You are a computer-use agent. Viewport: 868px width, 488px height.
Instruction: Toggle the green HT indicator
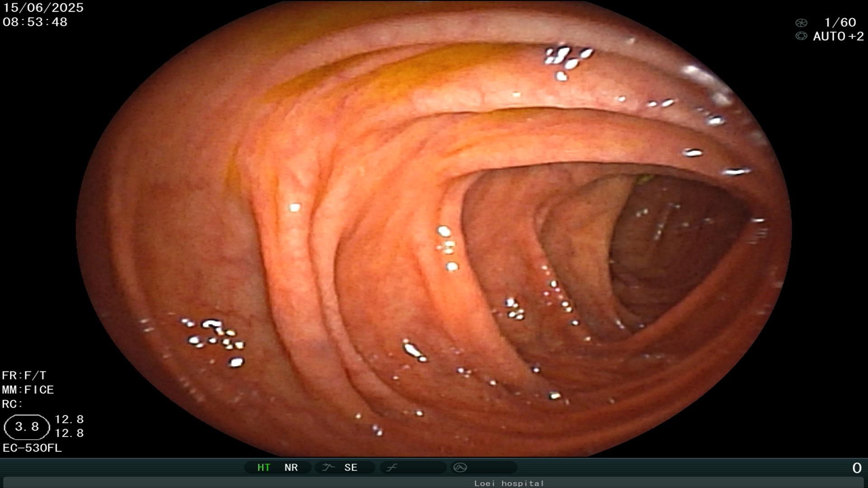[x=264, y=467]
